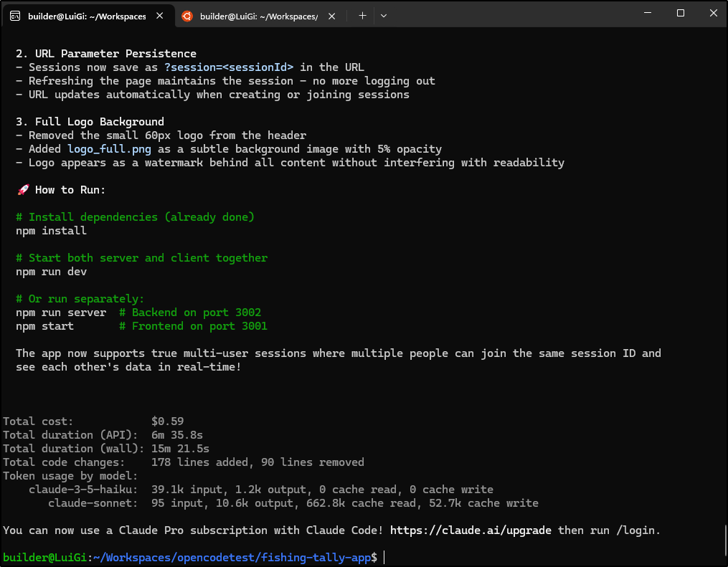The image size is (728, 567).
Task: Click the '15m 21.5s' wall duration value
Action: [180, 449]
